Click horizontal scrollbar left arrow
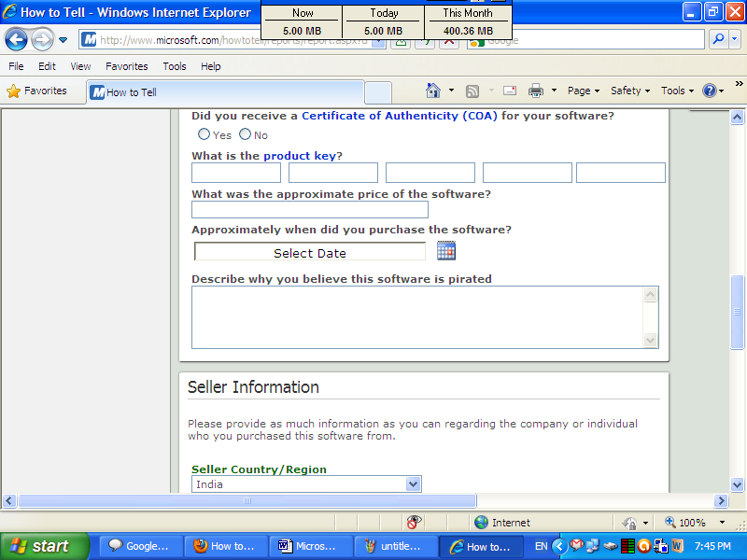Image resolution: width=747 pixels, height=560 pixels. click(x=9, y=500)
